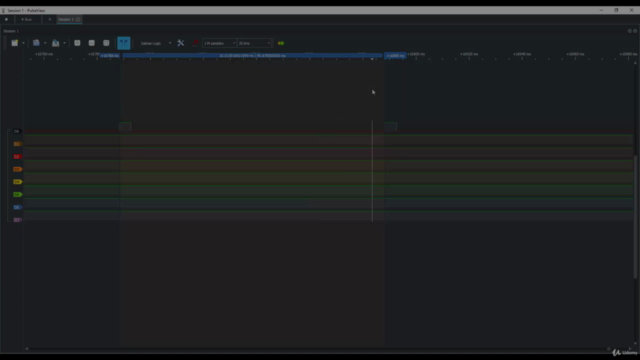This screenshot has height=360, width=640.
Task: Click the add protocol decoder icon
Action: (x=281, y=43)
